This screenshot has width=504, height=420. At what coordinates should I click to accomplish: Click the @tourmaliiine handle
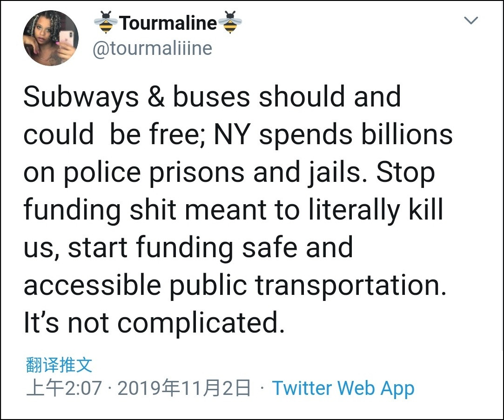[152, 48]
